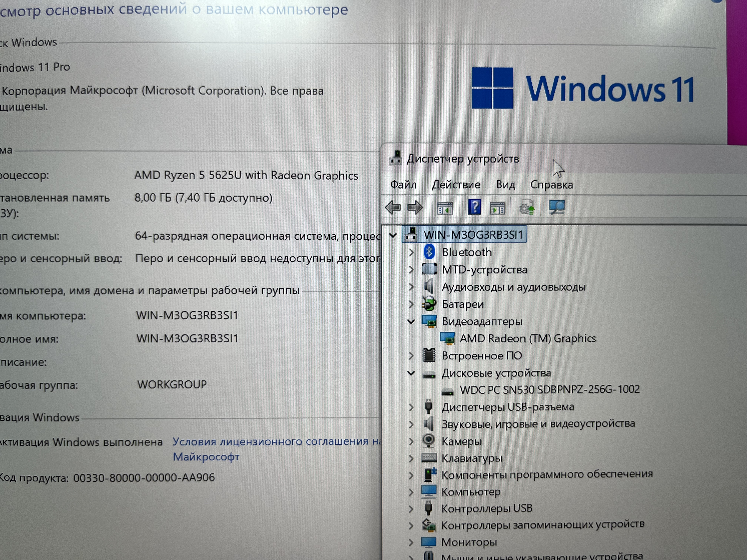Collapse the WIN-M3OG3RB3SI1 root node
This screenshot has height=560, width=747.
coord(393,235)
